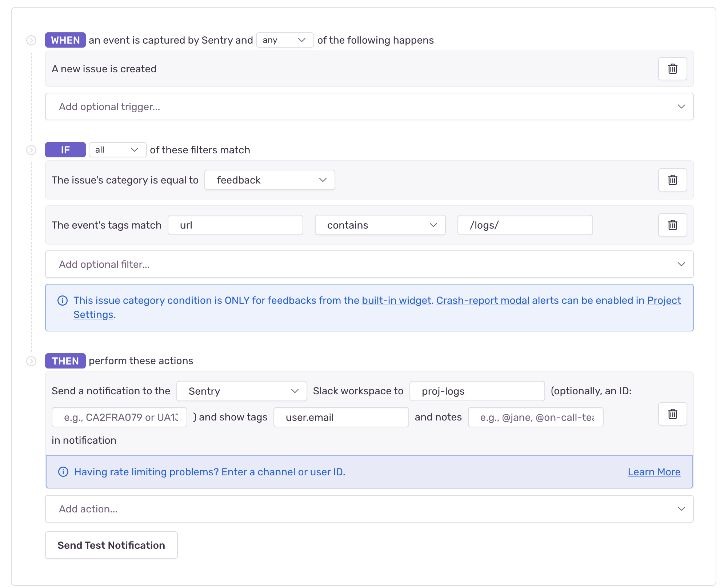
Task: Collapse the WHEN section chevron
Action: pos(31,40)
